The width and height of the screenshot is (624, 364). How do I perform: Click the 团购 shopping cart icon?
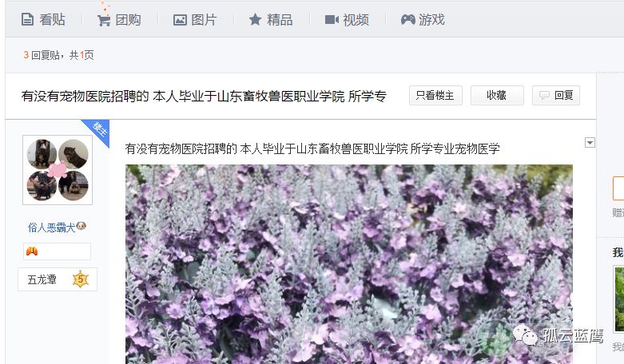[x=104, y=20]
